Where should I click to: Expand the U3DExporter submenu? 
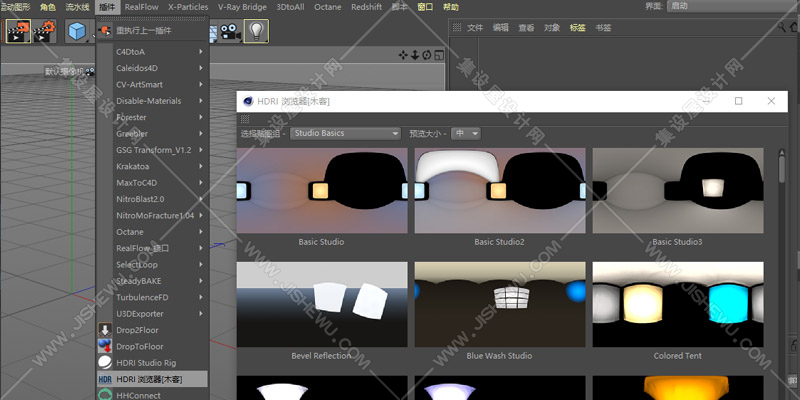[x=152, y=314]
